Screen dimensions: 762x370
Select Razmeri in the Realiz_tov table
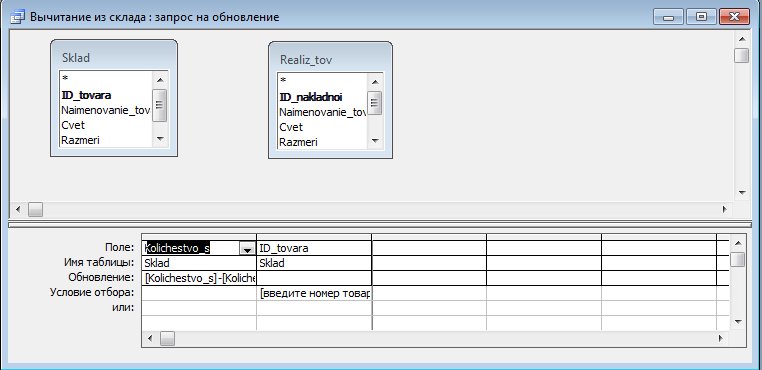click(x=298, y=142)
